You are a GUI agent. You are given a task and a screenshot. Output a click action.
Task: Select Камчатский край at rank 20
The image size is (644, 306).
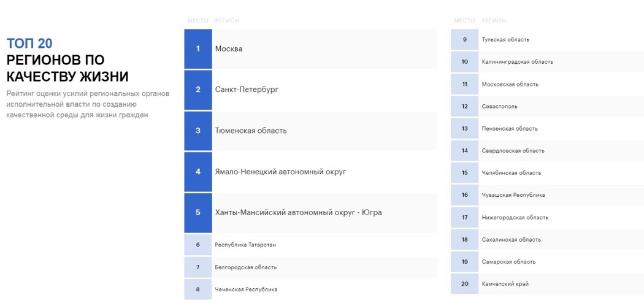click(x=547, y=284)
